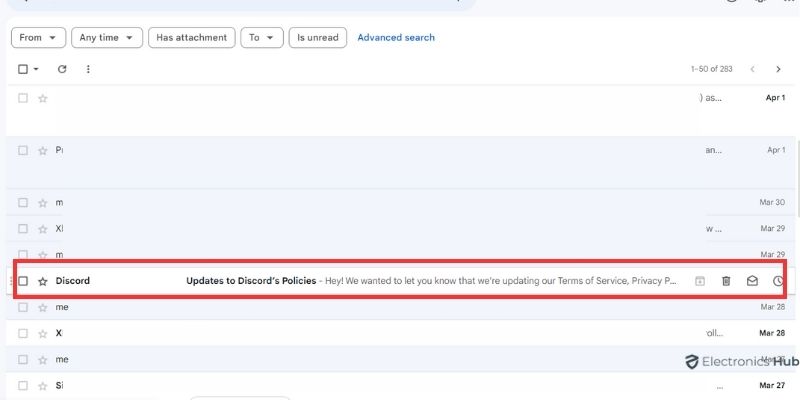This screenshot has width=800, height=400.
Task: Tick the Apr 1 'Pr' email checkbox
Action: coord(23,150)
